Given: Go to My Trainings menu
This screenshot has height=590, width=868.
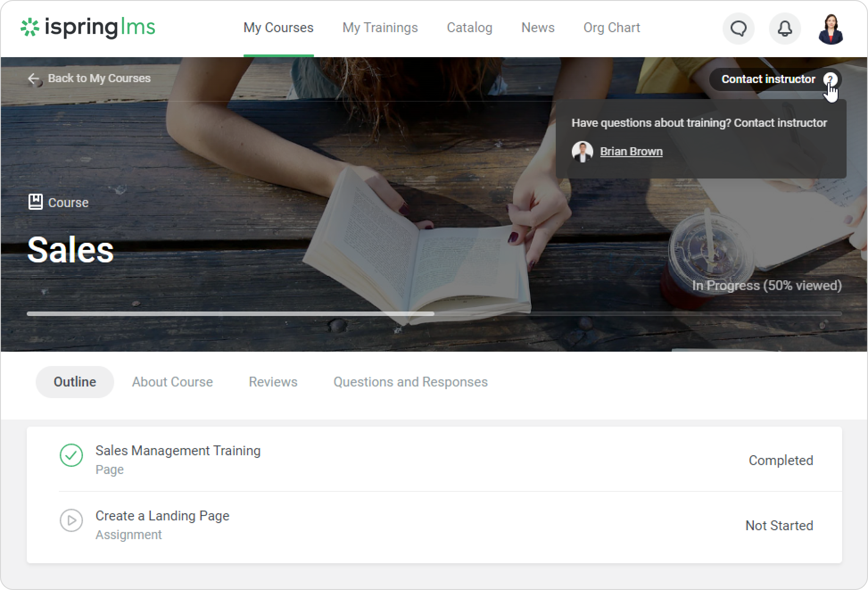Looking at the screenshot, I should (380, 28).
